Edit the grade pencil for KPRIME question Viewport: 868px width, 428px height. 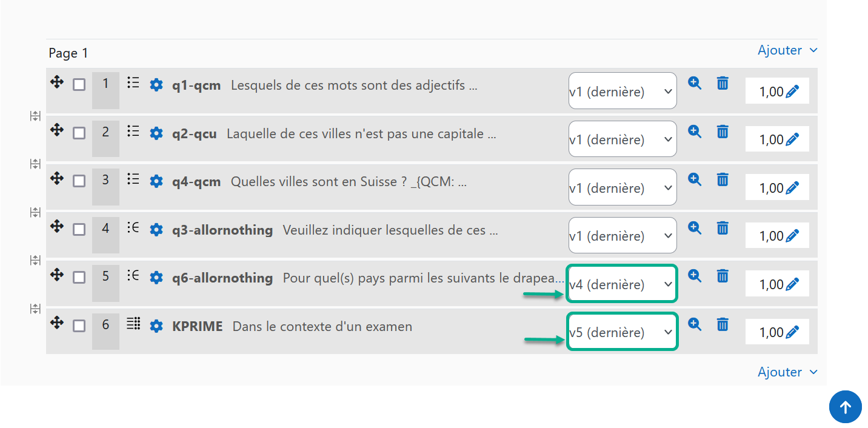click(792, 333)
